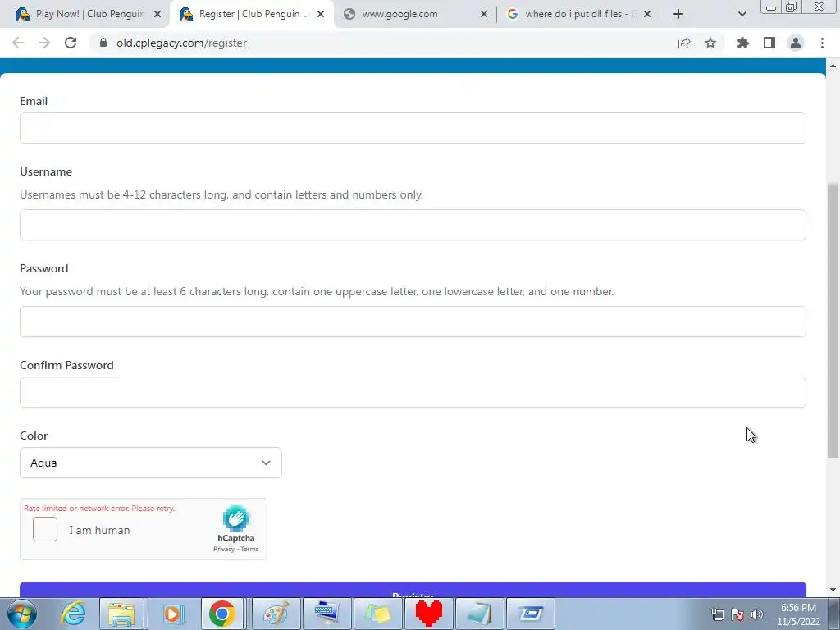
Task: Bookmark this page with the star icon
Action: pyautogui.click(x=710, y=43)
